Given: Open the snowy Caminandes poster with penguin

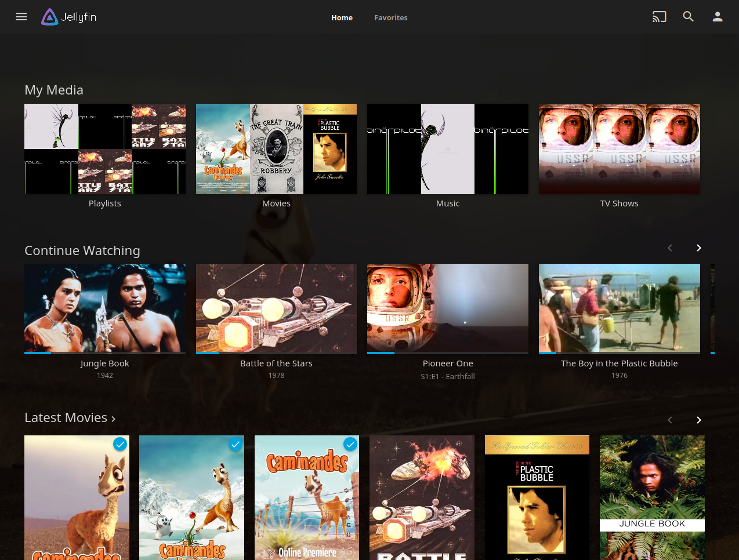Looking at the screenshot, I should [191, 497].
